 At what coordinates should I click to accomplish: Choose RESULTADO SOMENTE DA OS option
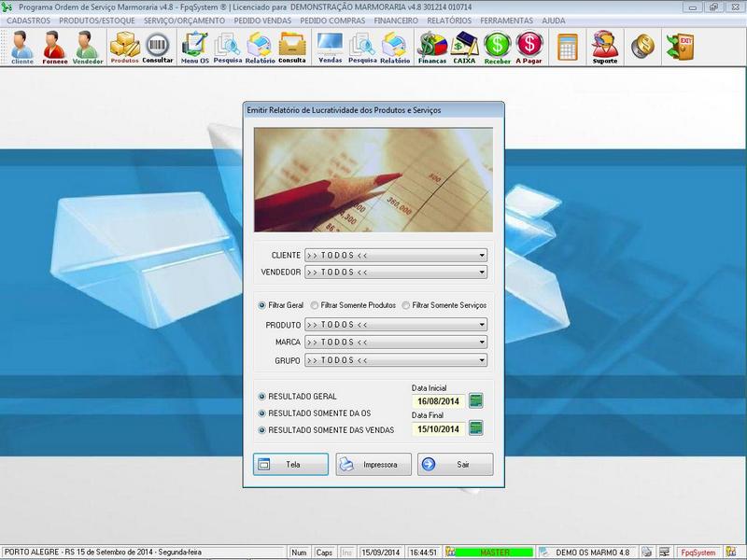262,413
